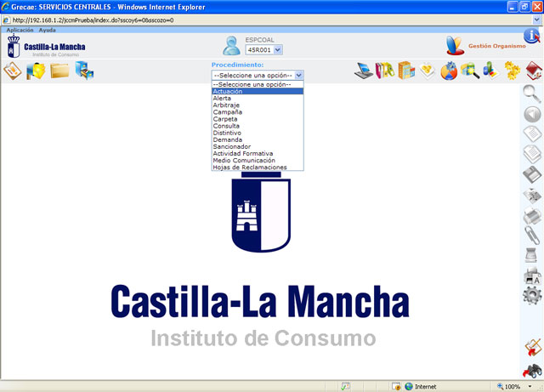Click the single document sidebar icon

tap(533, 134)
